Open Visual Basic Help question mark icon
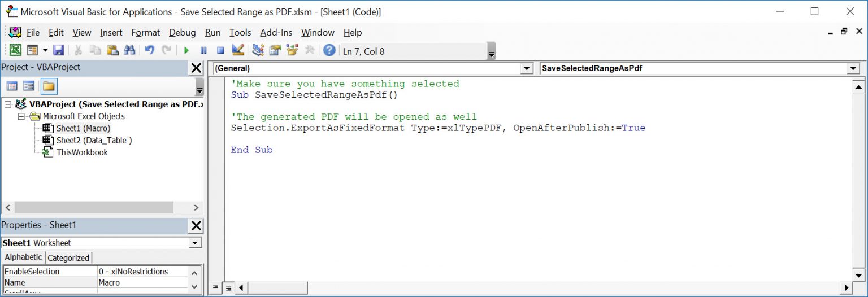Image resolution: width=868 pixels, height=297 pixels. coord(329,51)
